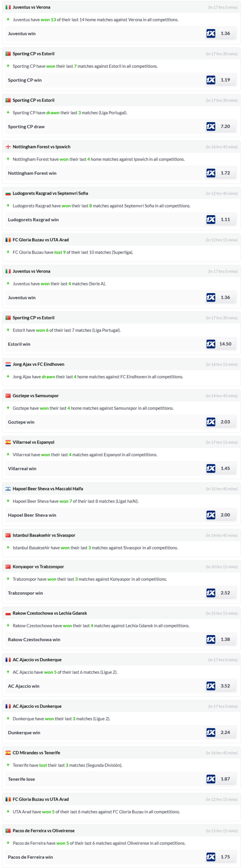242x868 pixels.
Task: Choose the 3.52 odds for AC Ajaccio win
Action: pyautogui.click(x=225, y=686)
